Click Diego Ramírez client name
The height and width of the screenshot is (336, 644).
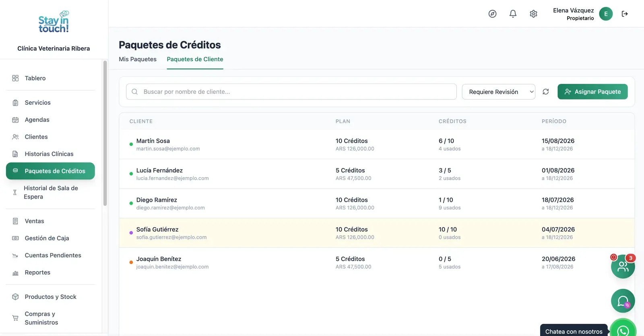[157, 200]
